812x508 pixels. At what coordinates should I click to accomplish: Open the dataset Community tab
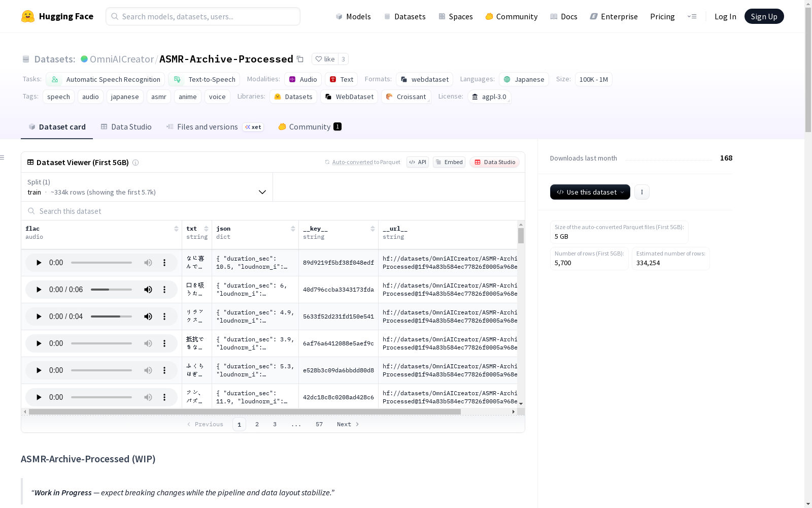(310, 127)
